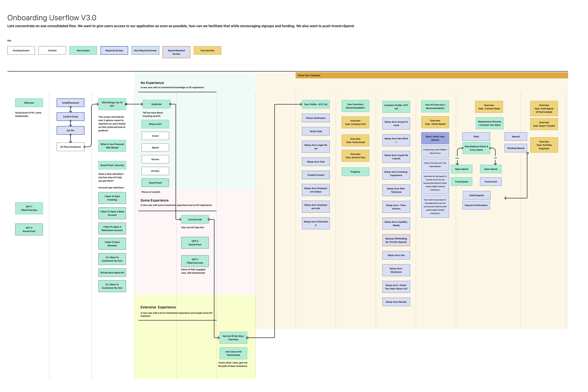
Task: Select the Use Cases And Testimonials node
Action: (233, 353)
